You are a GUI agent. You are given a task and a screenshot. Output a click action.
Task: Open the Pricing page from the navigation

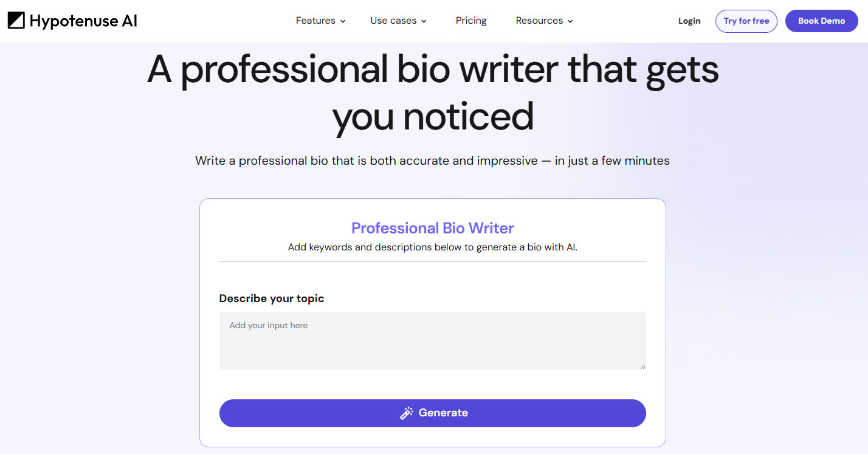[x=470, y=20]
